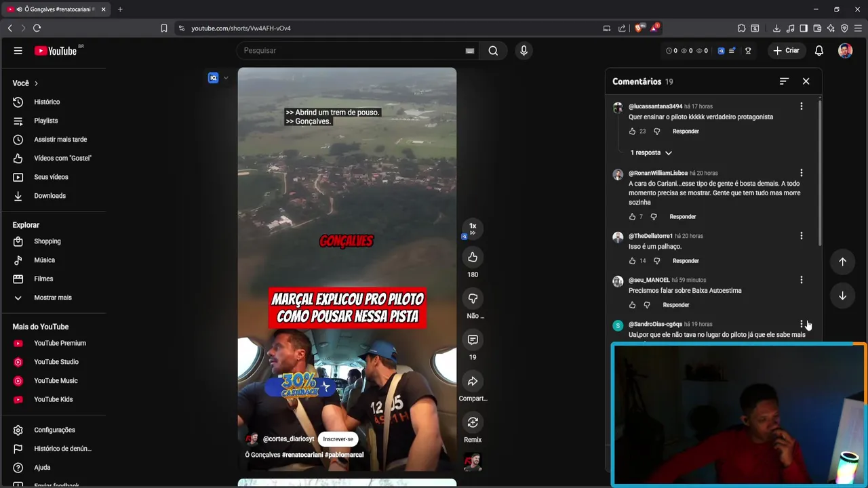Share the Short via Compartilhar

(473, 382)
